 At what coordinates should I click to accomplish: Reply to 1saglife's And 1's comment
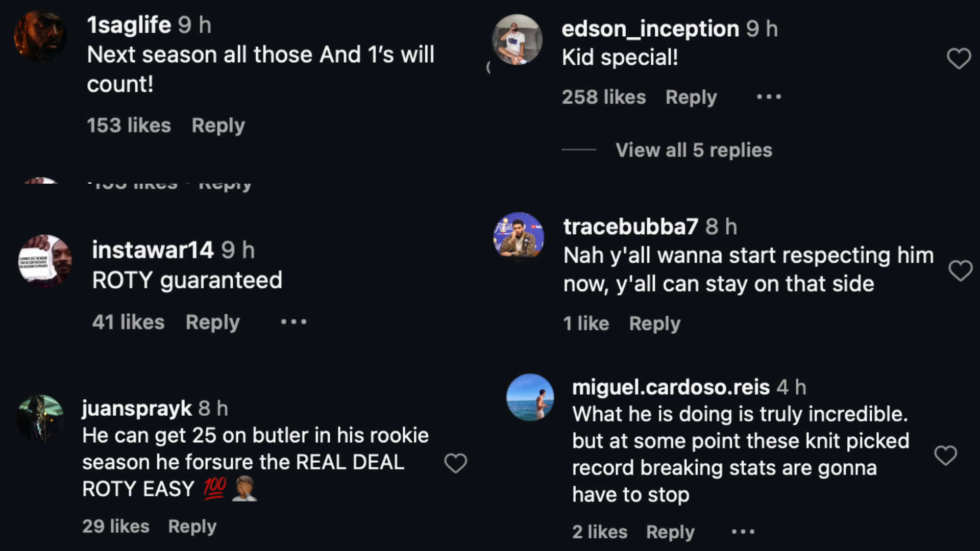[218, 126]
